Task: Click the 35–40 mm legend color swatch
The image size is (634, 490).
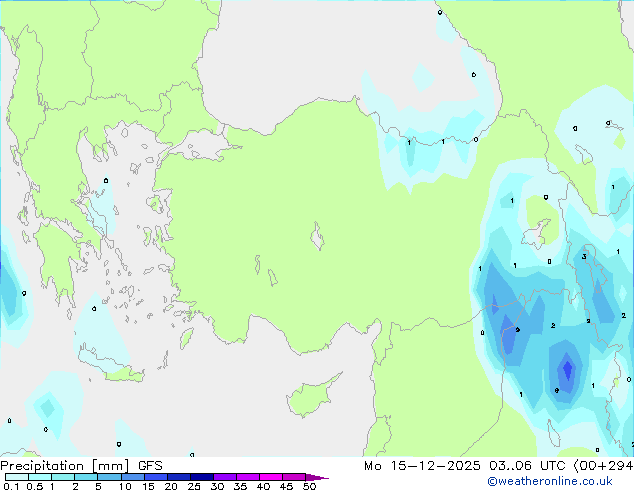Action: tap(248, 477)
